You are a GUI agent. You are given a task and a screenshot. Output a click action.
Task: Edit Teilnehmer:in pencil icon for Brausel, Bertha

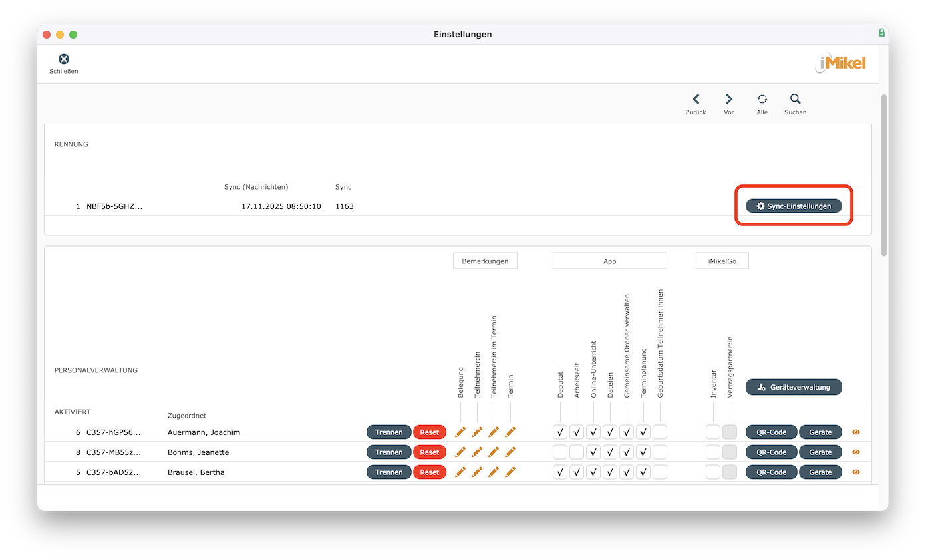pyautogui.click(x=477, y=472)
